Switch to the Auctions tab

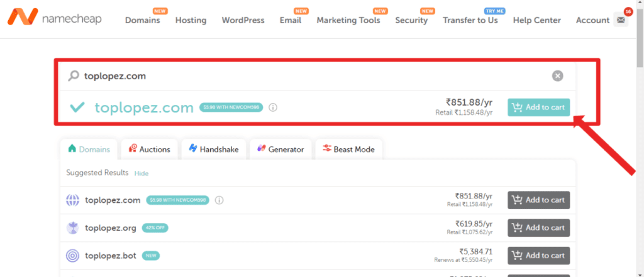coord(149,149)
